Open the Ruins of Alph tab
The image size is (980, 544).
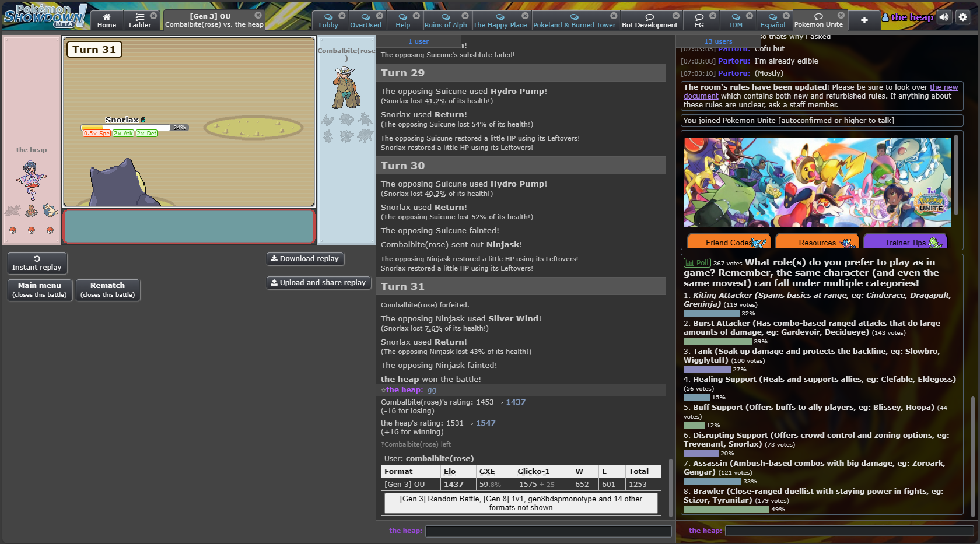tap(446, 20)
